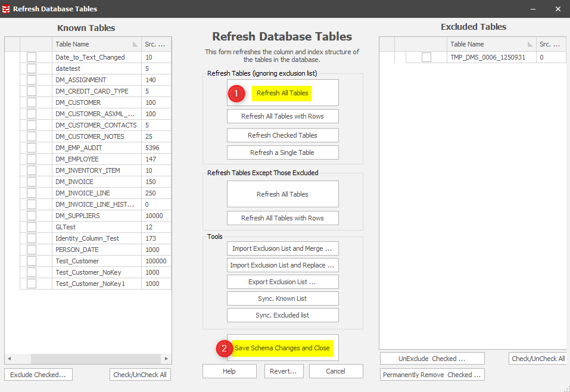Open Export Exclusion List dialog
Image resolution: width=570 pixels, height=392 pixels.
[282, 282]
